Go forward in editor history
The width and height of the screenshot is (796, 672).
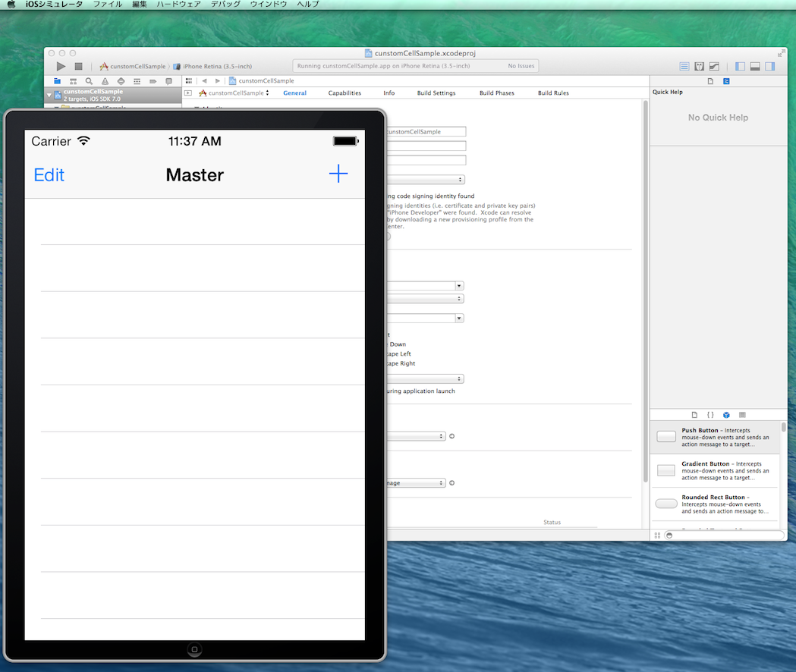(217, 80)
